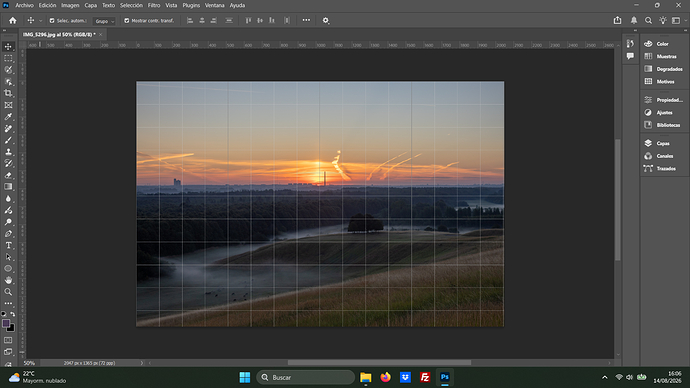
Task: Switch to the IMG_5296.jpg document tab
Action: pyautogui.click(x=59, y=34)
